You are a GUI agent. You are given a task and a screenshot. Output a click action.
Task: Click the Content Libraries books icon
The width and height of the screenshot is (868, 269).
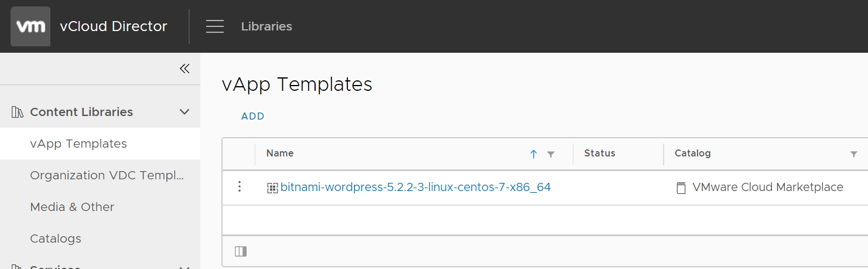(18, 112)
